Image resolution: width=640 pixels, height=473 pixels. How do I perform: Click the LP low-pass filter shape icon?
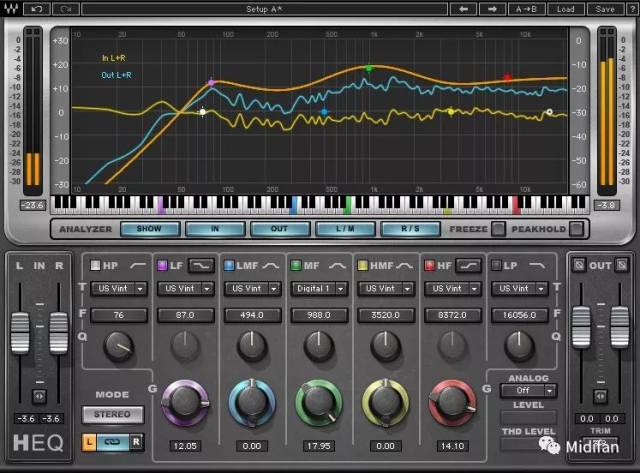click(x=537, y=266)
